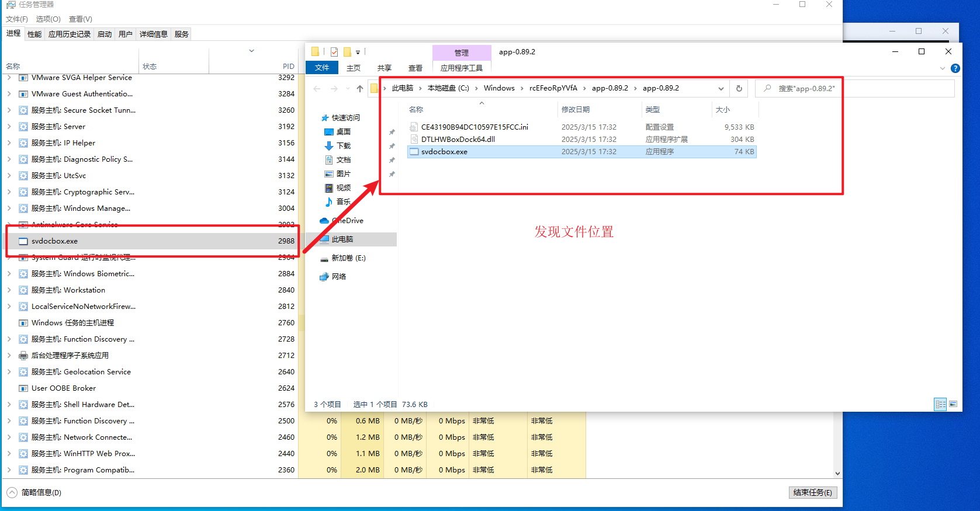
Task: Open Desktop folder icon in sidebar
Action: point(328,132)
